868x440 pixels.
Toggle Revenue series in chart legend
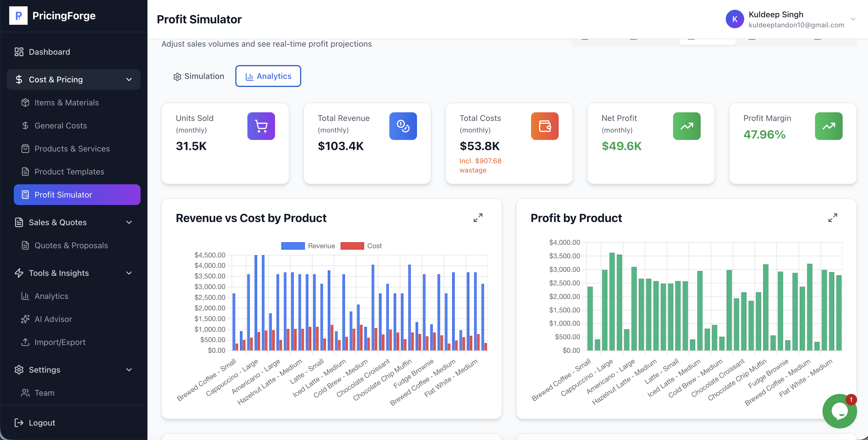[x=308, y=246]
